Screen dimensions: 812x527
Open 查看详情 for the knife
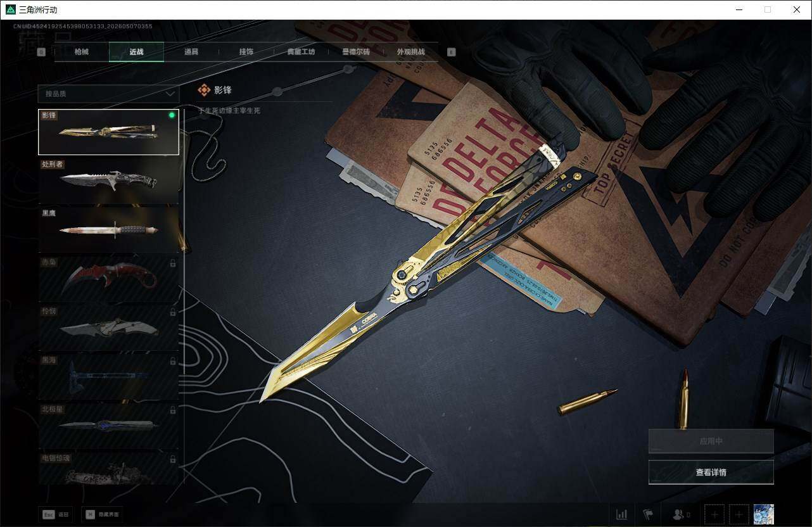coord(711,472)
